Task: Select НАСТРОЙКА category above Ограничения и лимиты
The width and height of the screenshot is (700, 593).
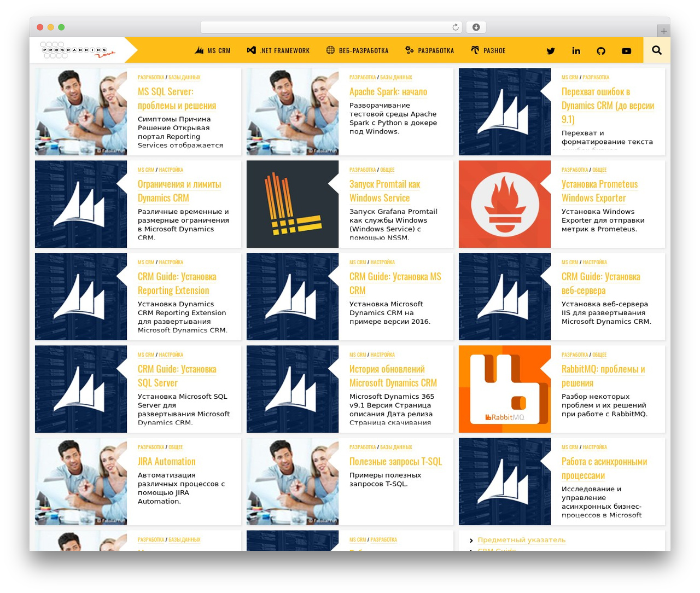Action: [171, 170]
